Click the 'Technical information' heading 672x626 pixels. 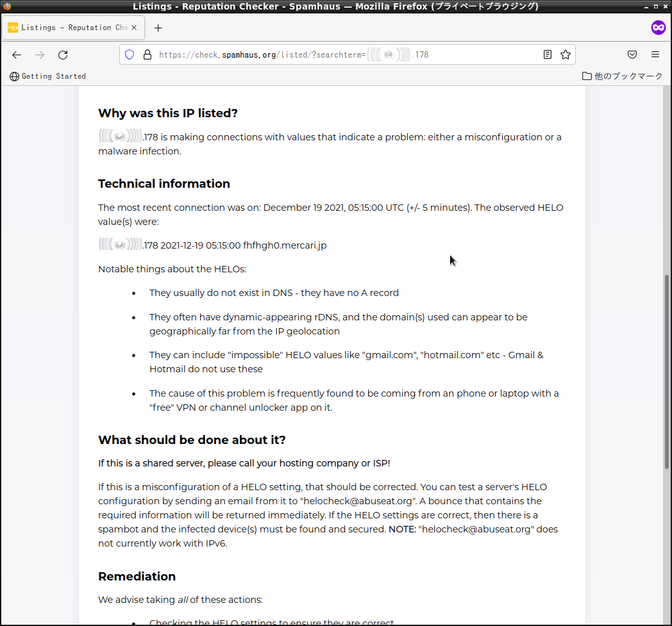pos(164,184)
